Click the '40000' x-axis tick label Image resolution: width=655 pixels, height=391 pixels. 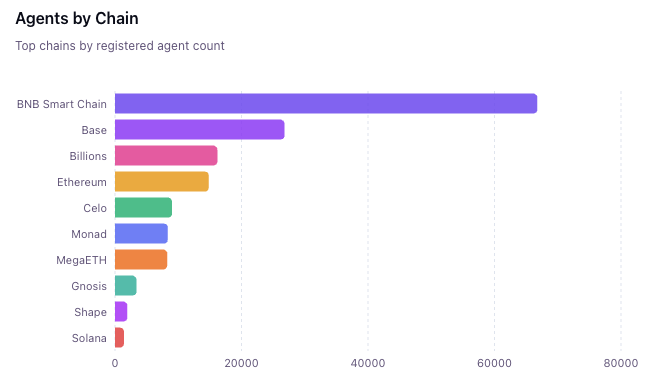click(x=368, y=363)
